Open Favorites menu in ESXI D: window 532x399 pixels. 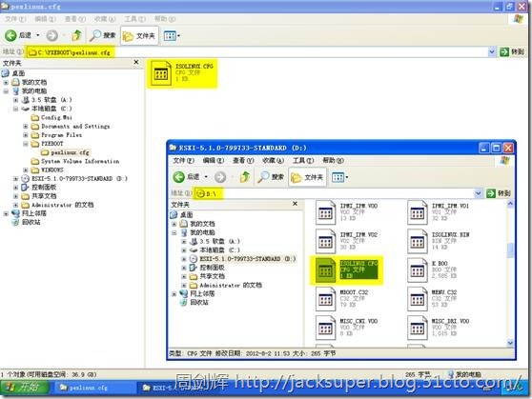click(x=274, y=160)
